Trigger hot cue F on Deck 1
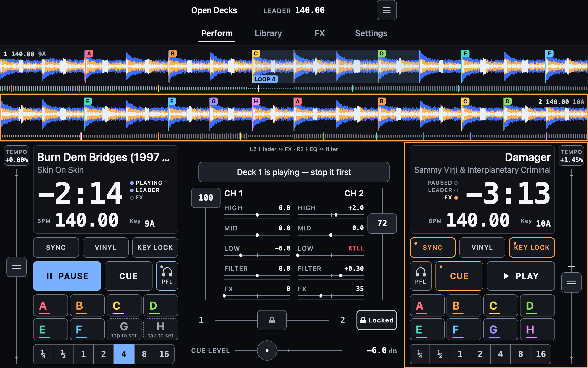 pos(87,329)
